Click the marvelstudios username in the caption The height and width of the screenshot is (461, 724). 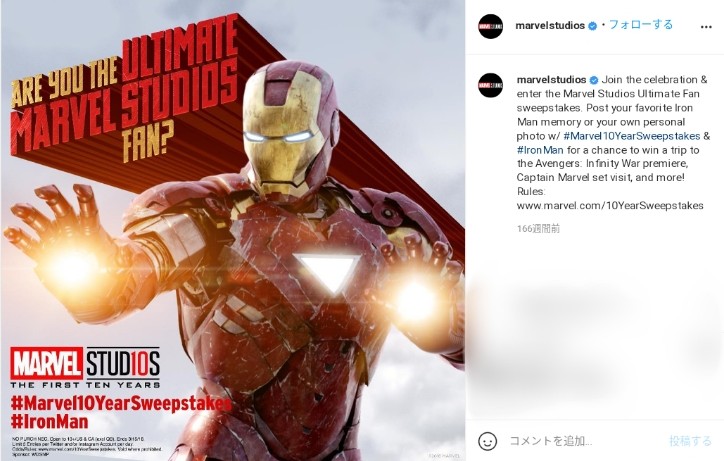[x=551, y=79]
